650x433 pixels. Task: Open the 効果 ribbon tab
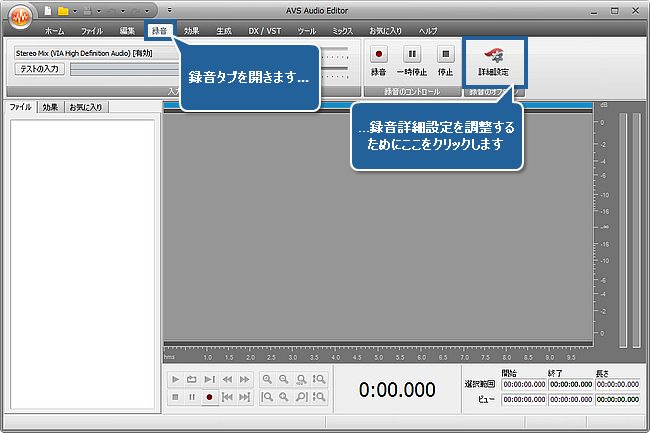click(192, 31)
